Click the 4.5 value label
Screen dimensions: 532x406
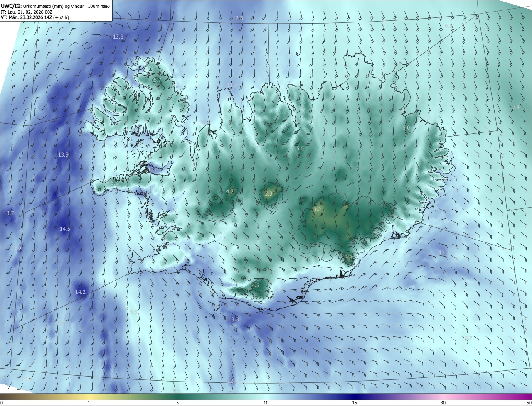256,285
